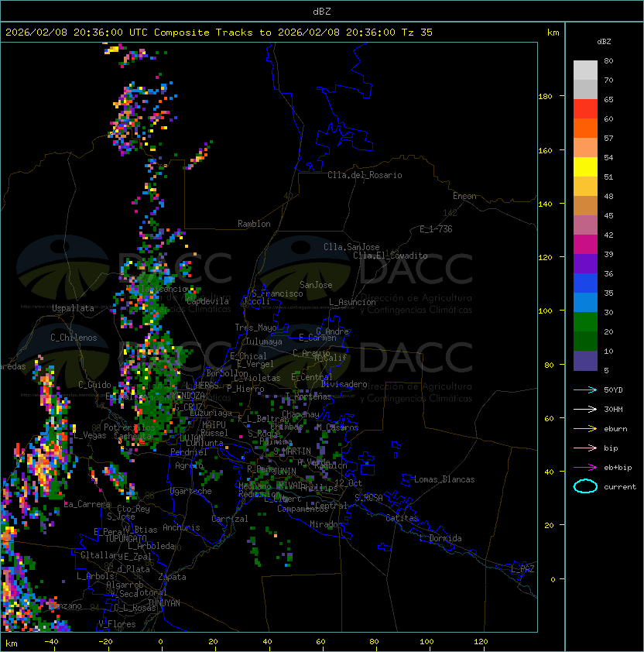Click the 2026/02/08 20:36:00 UTC Composite Tracks header

(x=219, y=33)
